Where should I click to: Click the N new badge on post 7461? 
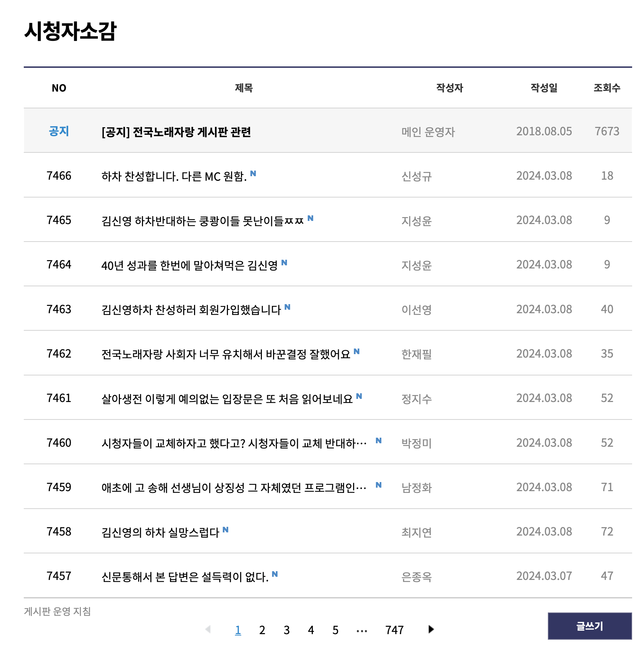(x=359, y=396)
